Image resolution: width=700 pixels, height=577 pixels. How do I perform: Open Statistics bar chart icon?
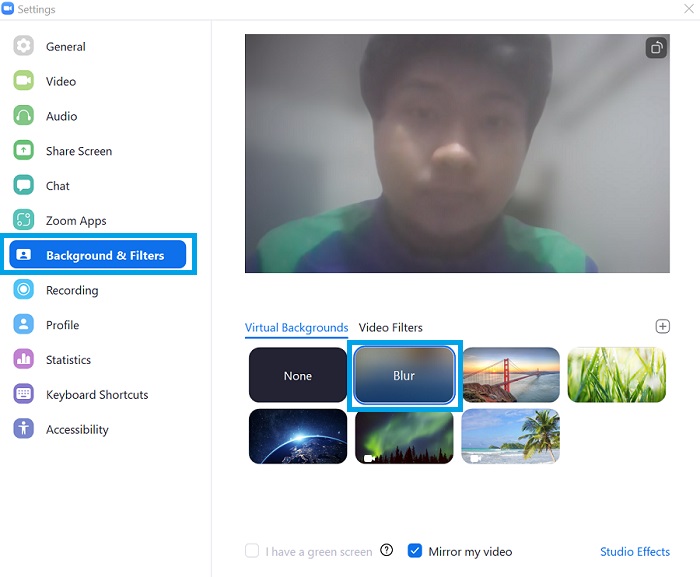tap(23, 360)
